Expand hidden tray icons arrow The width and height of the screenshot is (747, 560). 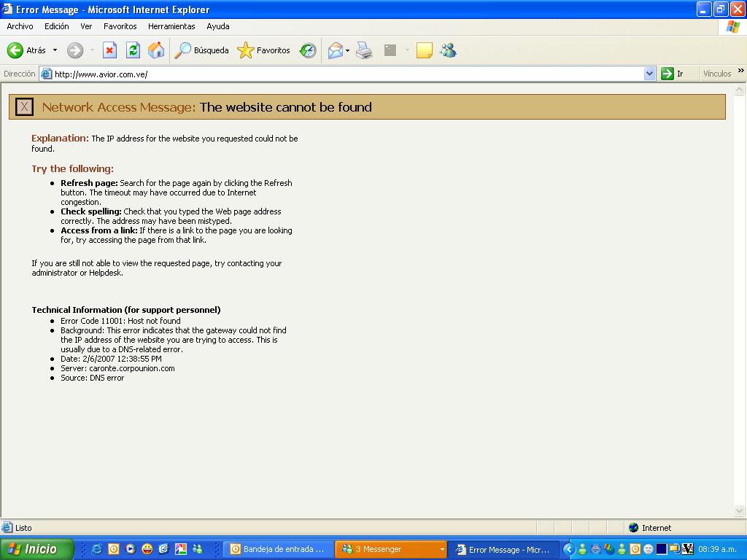click(x=569, y=549)
